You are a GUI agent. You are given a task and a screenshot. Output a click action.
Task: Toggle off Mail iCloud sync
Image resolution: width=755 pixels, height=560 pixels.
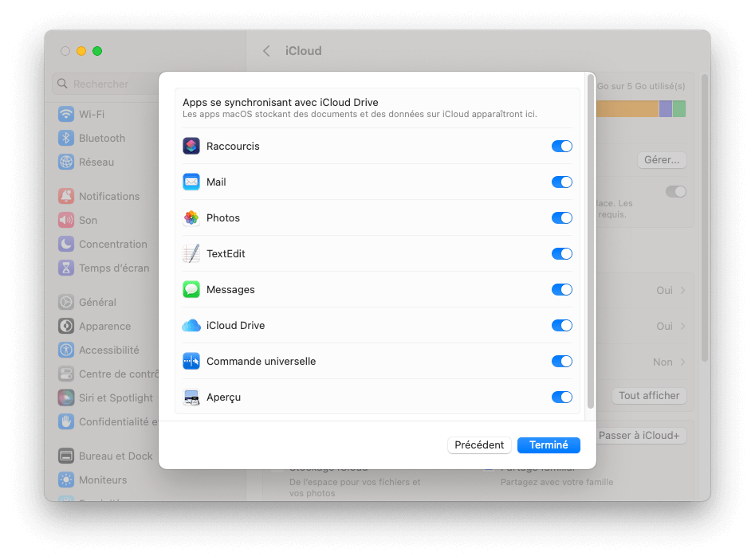(x=562, y=182)
